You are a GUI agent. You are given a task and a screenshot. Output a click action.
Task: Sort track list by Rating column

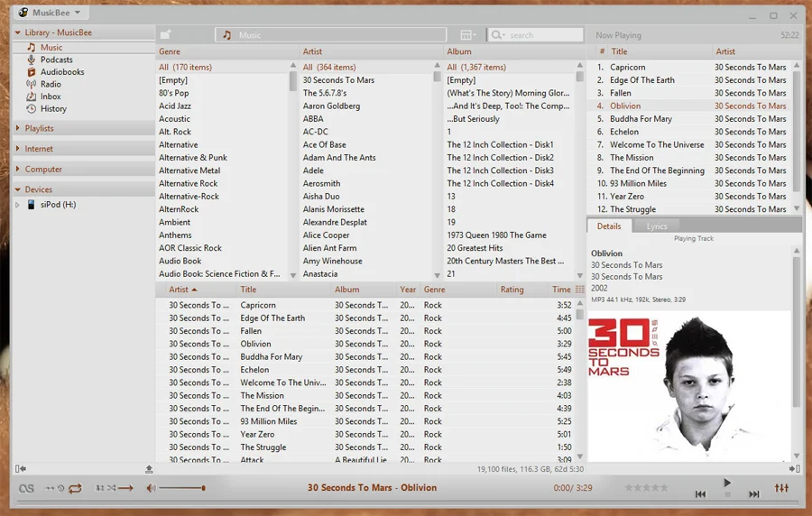pyautogui.click(x=512, y=290)
